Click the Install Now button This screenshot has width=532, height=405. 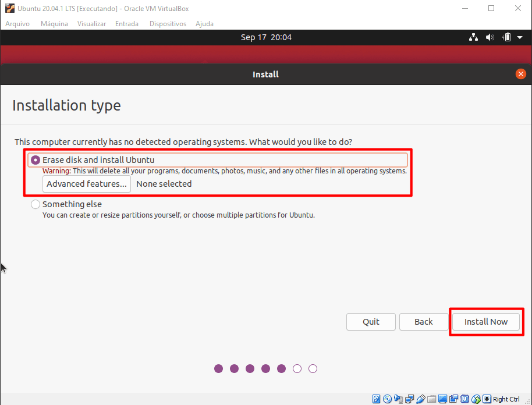486,322
